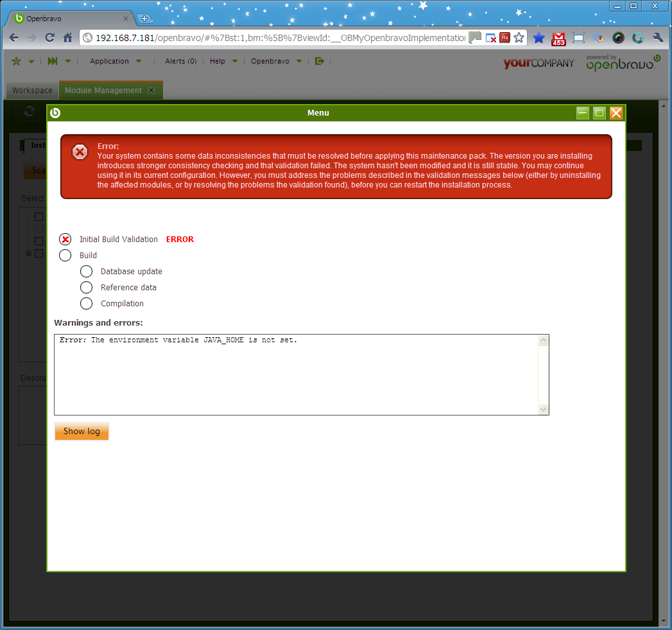Bookmark this page with the star icon
This screenshot has height=630, width=672.
(519, 38)
